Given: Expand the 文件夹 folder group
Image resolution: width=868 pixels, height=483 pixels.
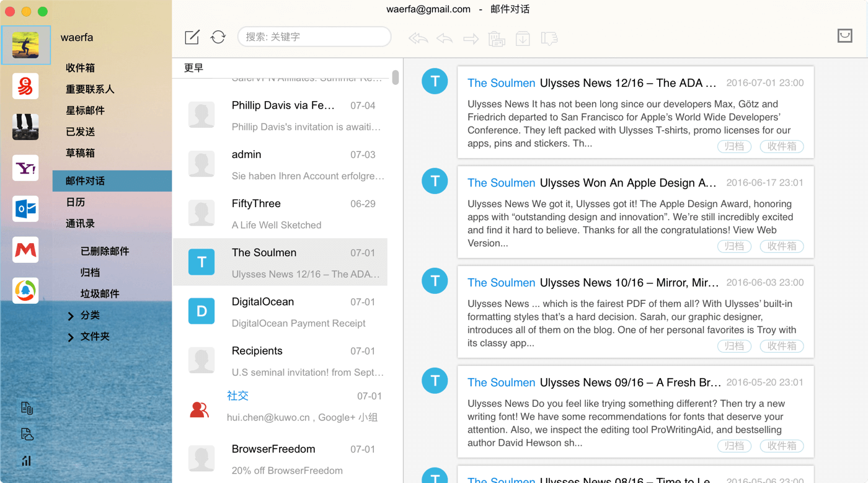Looking at the screenshot, I should click(71, 337).
